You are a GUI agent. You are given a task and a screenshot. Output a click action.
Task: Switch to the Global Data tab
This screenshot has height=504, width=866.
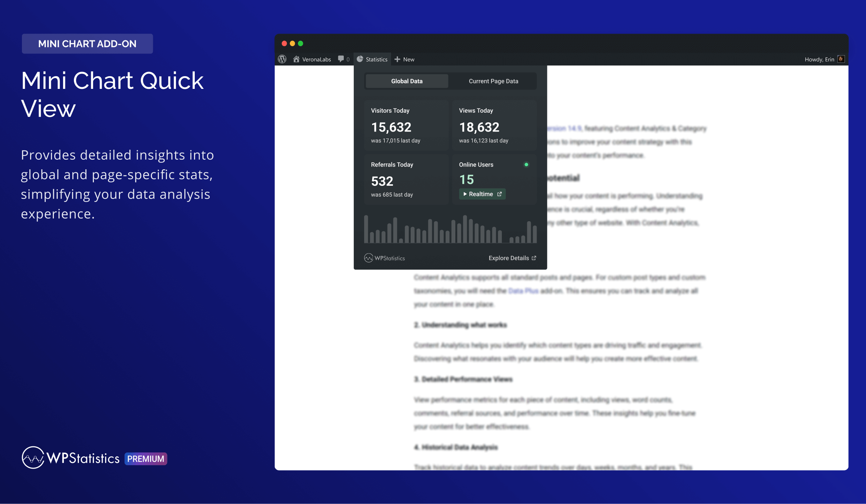coord(407,81)
